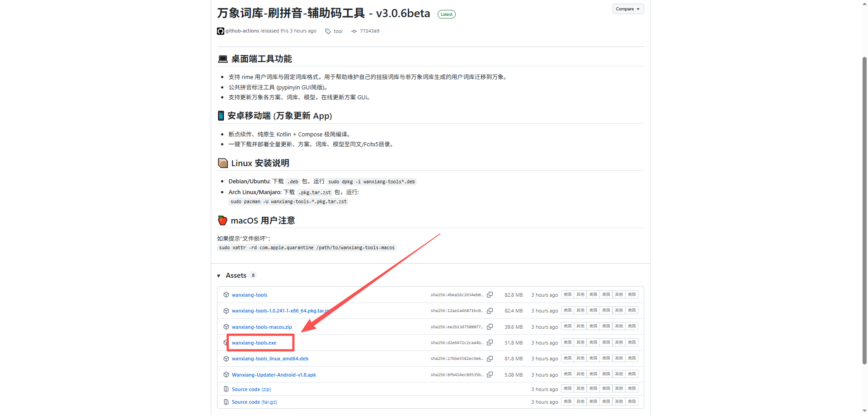Click first 美国 mirror button in wanxiang-tools.exe row
The width and height of the screenshot is (868, 415).
(x=567, y=342)
